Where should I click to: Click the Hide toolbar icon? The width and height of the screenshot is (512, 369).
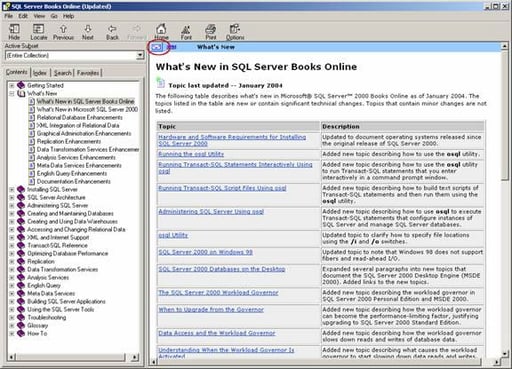click(14, 29)
